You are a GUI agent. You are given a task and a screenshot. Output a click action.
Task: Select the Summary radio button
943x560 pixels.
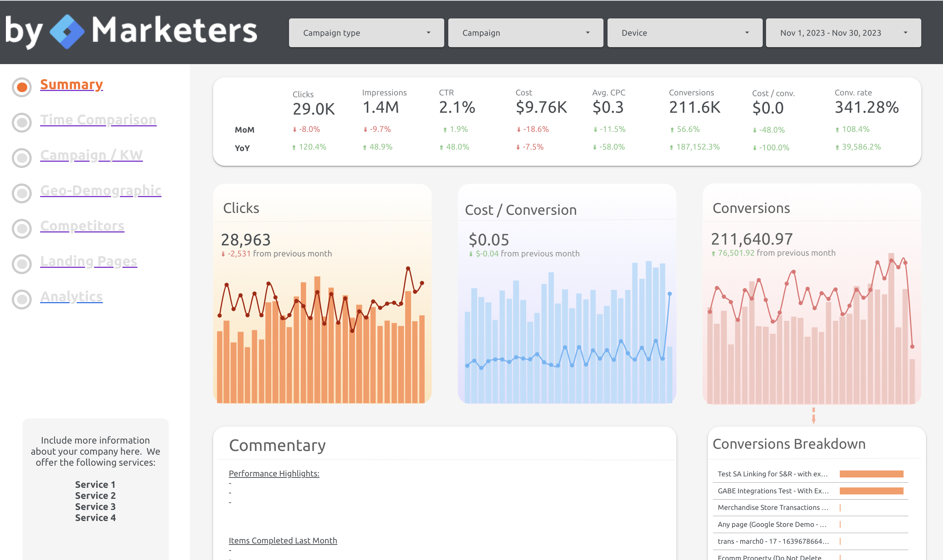[22, 87]
